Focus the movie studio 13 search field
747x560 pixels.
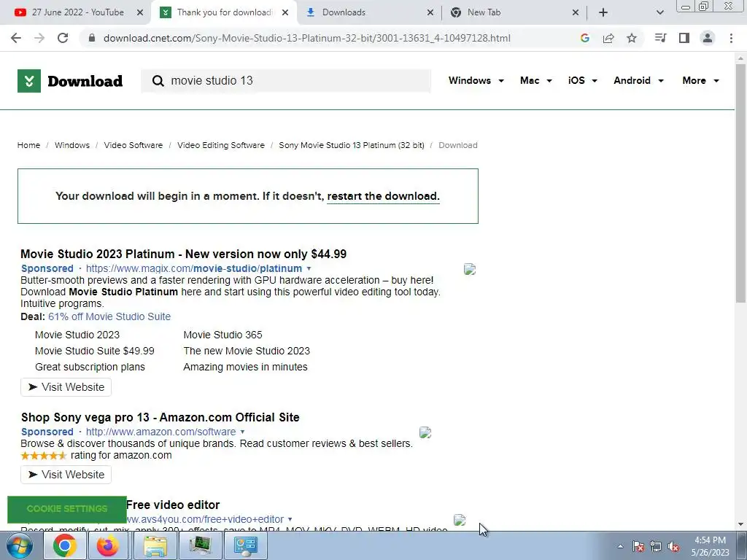point(286,81)
